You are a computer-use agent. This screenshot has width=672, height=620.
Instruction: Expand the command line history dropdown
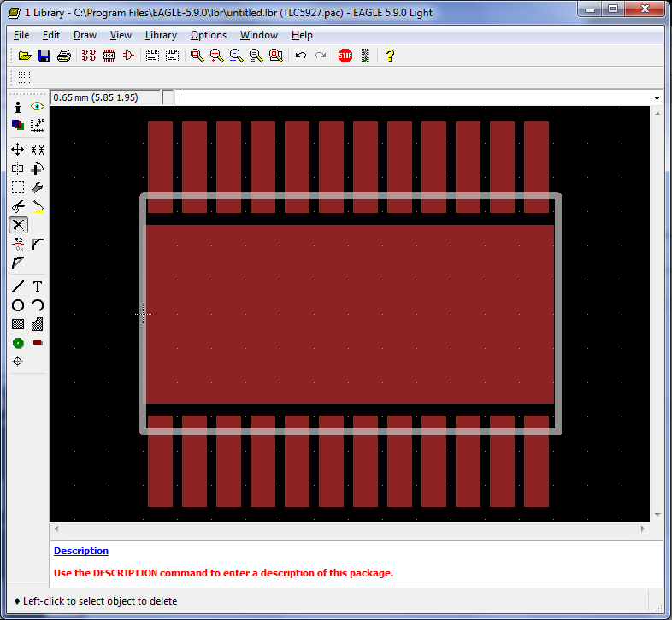[x=657, y=98]
